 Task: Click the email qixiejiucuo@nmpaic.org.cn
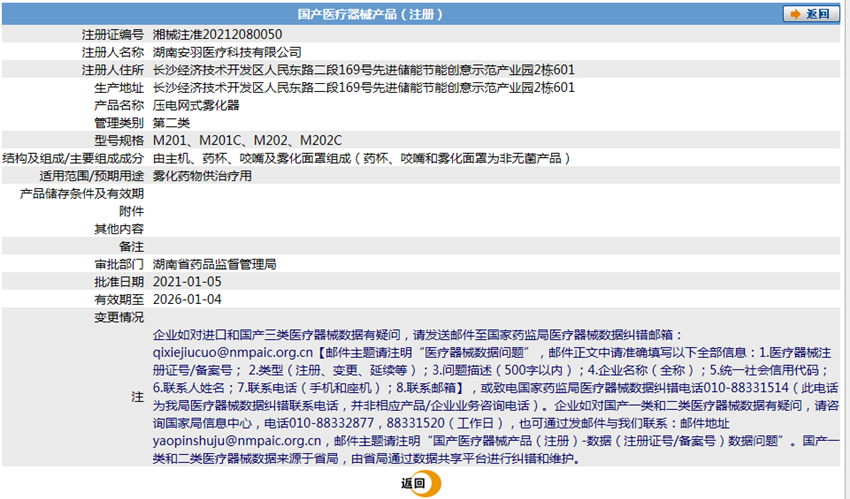click(x=233, y=353)
